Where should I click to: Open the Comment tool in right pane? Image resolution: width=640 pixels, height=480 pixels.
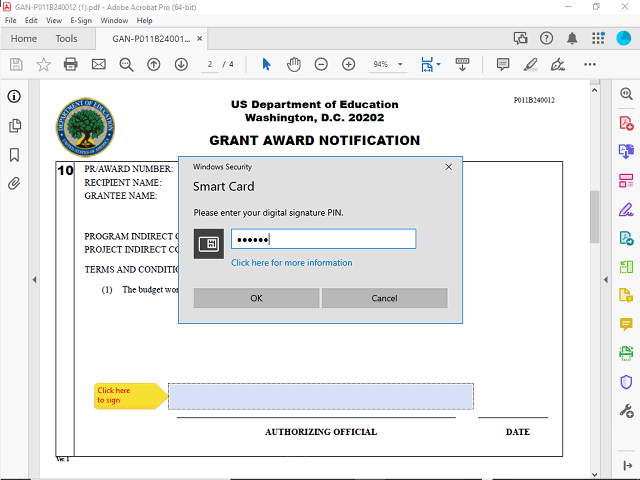pos(626,324)
